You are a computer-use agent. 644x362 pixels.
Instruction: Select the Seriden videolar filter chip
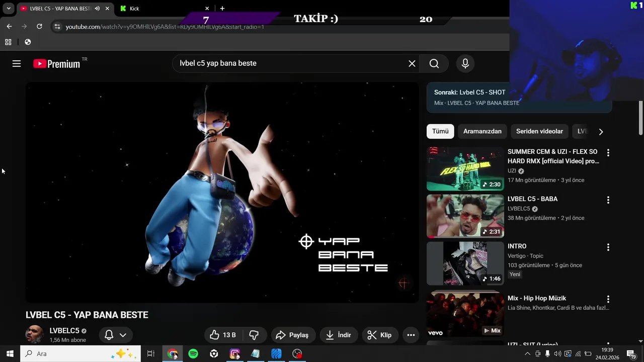click(539, 131)
